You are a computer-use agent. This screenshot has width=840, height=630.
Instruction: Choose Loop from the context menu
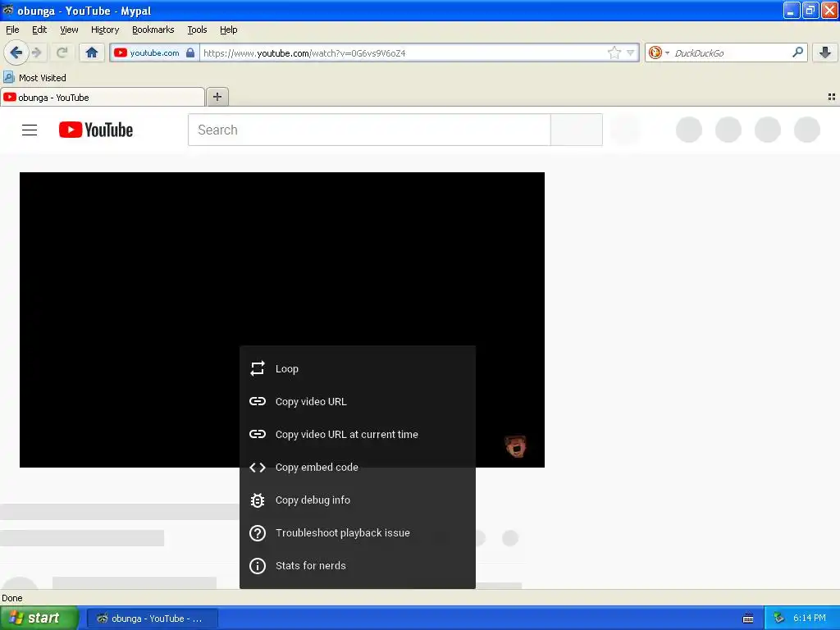point(358,368)
